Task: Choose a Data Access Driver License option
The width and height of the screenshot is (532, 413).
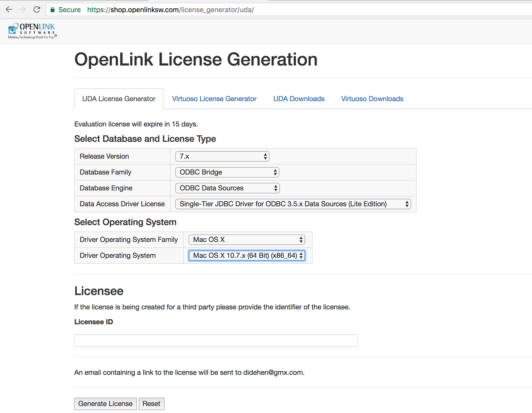Action: (293, 204)
